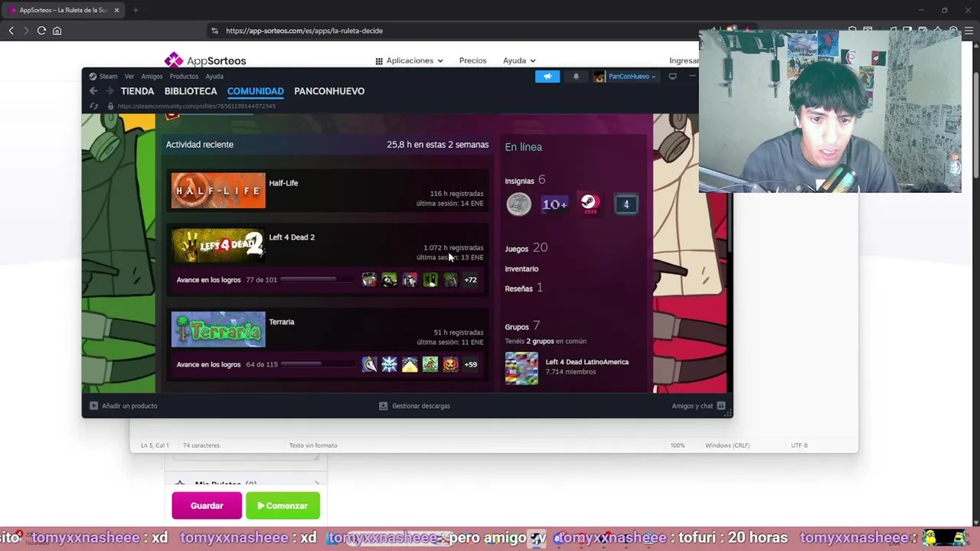980x551 pixels.
Task: Click Ln 5, Col 1 in Notepad
Action: [x=155, y=445]
